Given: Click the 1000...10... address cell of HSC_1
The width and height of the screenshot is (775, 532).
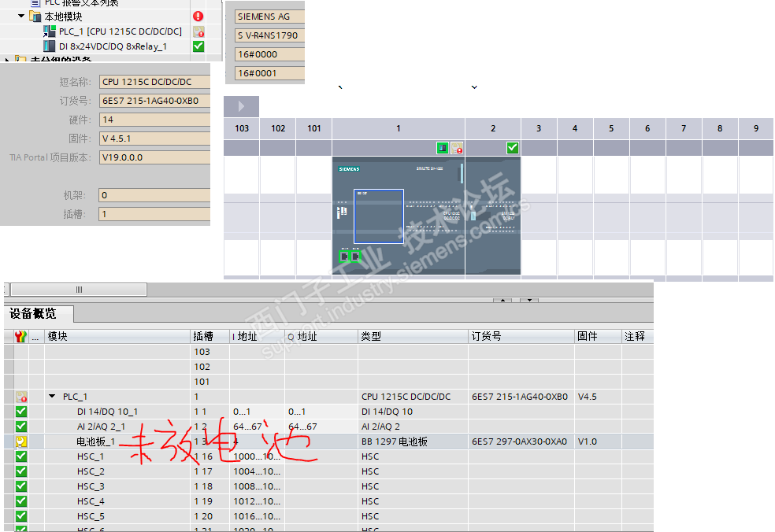Looking at the screenshot, I should [x=257, y=456].
